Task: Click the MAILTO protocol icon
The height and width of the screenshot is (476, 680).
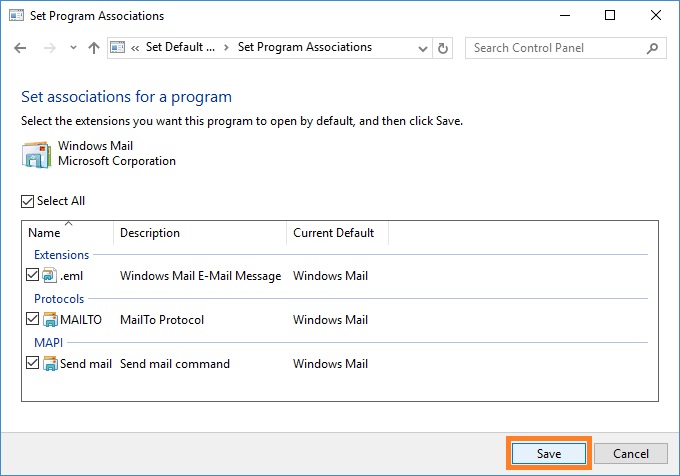Action: click(x=50, y=320)
